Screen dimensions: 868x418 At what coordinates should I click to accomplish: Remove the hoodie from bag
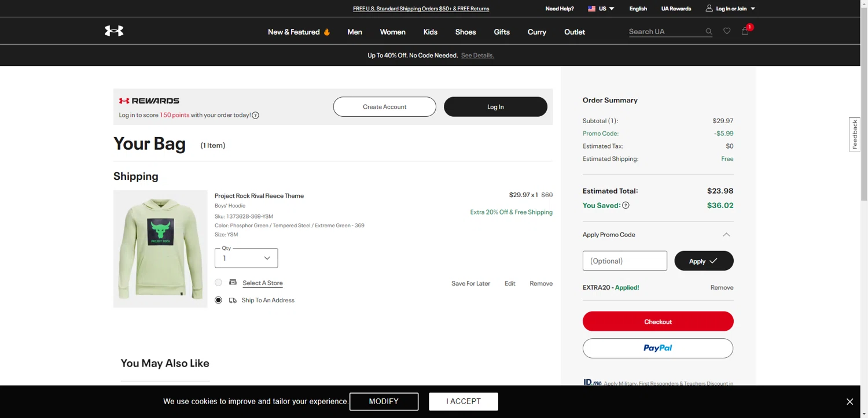(x=541, y=283)
